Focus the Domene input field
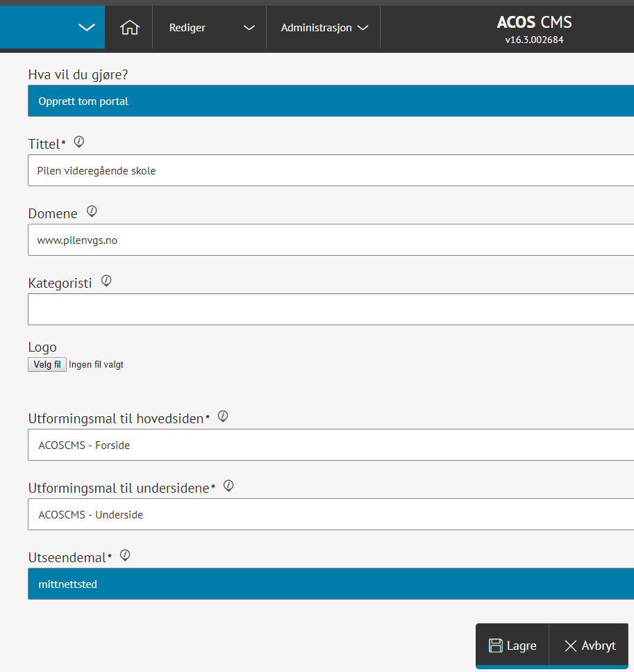The image size is (634, 672). pyautogui.click(x=331, y=240)
